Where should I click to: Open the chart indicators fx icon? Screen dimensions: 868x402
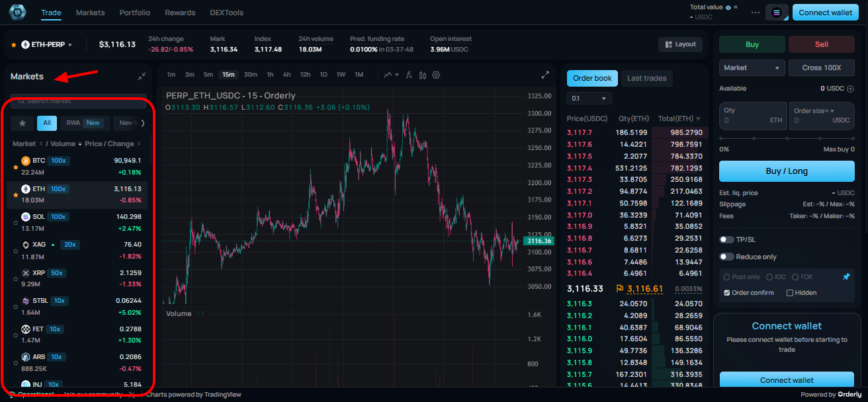408,75
